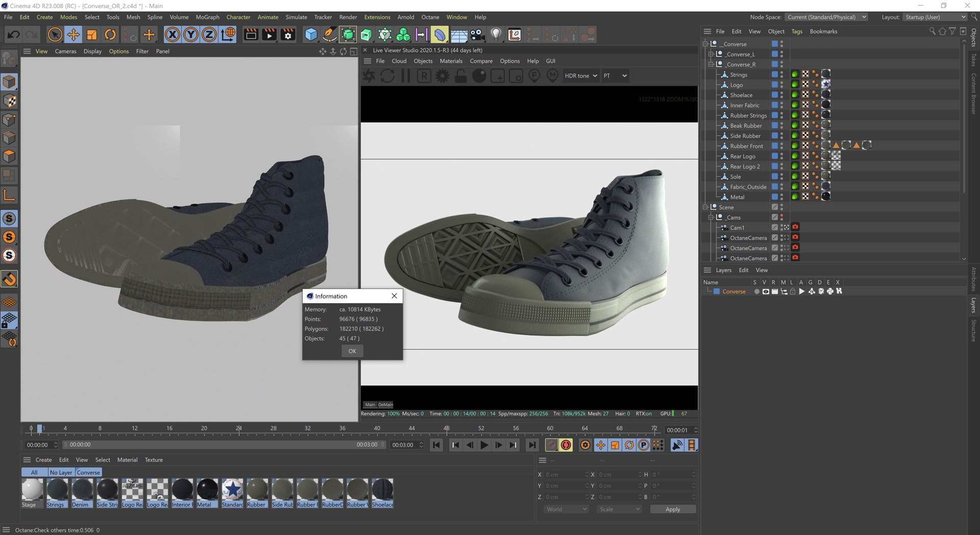Toggle the Converse layer view eye icon
Image resolution: width=980 pixels, height=535 pixels.
click(x=766, y=292)
